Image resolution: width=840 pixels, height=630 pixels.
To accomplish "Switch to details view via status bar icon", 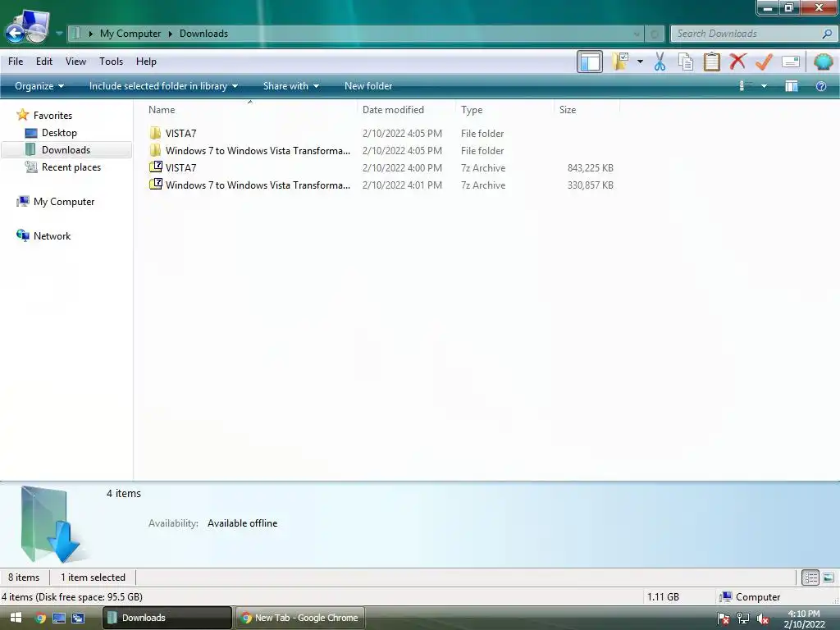I will (x=810, y=577).
